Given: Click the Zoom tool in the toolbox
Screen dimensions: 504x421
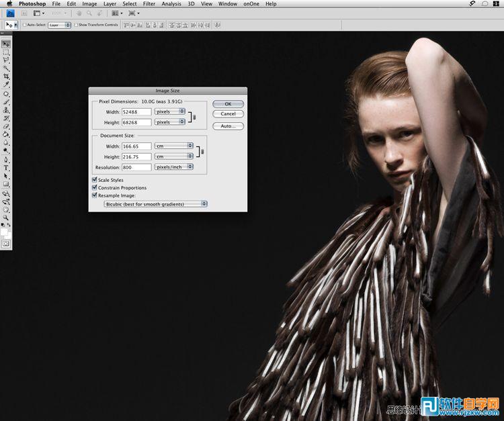Looking at the screenshot, I should pyautogui.click(x=6, y=216).
